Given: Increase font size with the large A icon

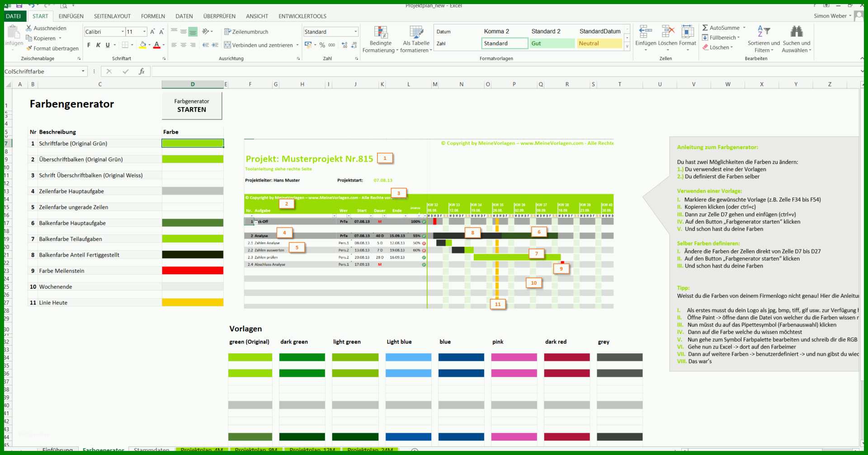Looking at the screenshot, I should (152, 32).
